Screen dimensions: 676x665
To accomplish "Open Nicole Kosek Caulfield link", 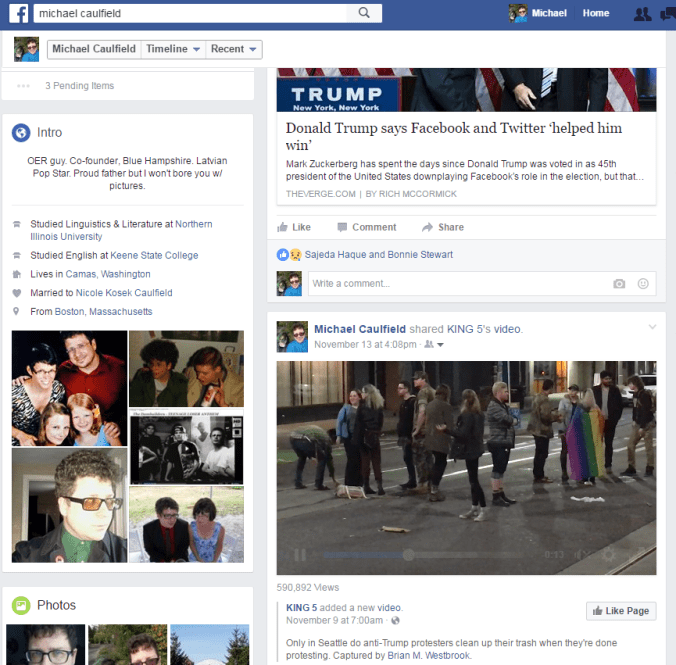I will (124, 293).
